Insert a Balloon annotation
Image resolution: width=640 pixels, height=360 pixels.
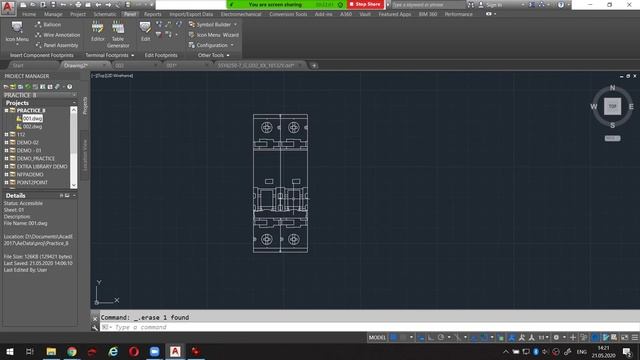pyautogui.click(x=48, y=24)
